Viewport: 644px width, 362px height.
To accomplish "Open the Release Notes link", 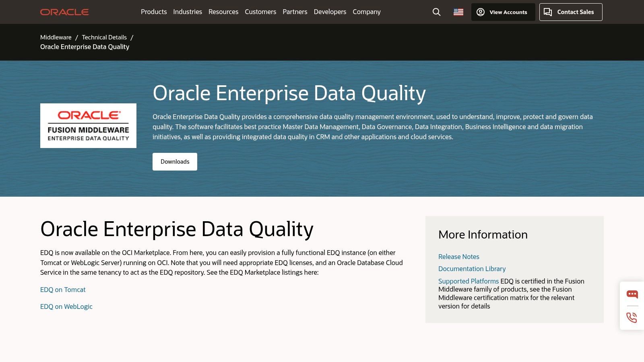I will [x=459, y=257].
